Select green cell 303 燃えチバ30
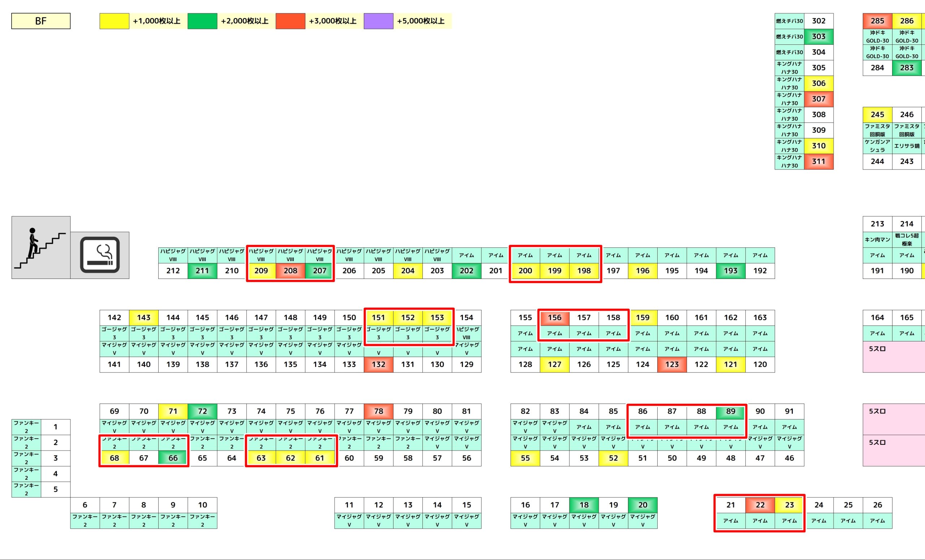 click(x=818, y=36)
